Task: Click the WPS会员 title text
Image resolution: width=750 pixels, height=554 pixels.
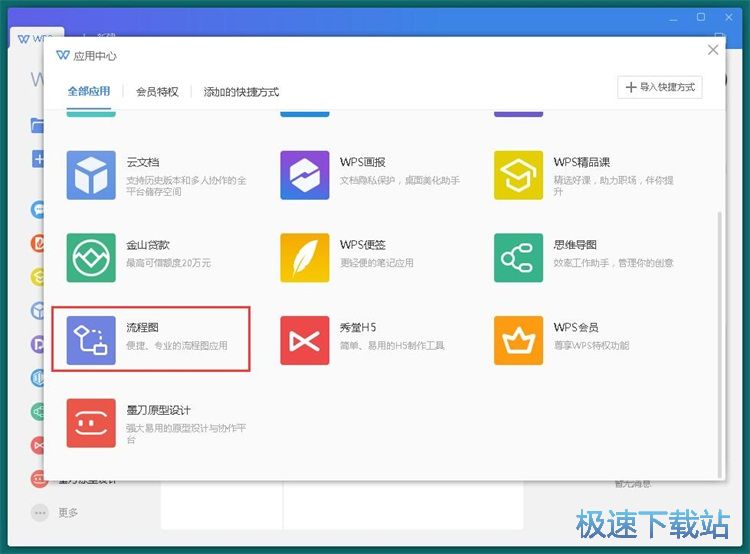Action: tap(576, 328)
